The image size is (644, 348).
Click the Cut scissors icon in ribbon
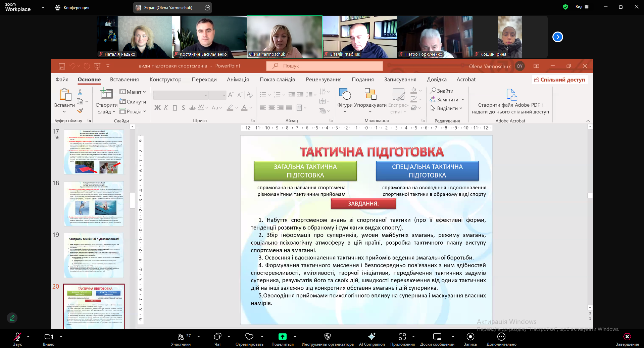(x=80, y=92)
